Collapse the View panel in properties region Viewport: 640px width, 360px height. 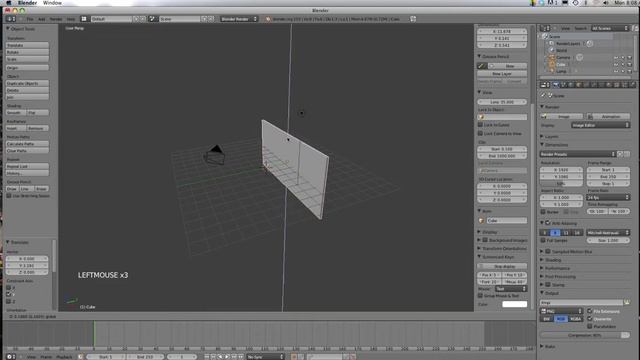click(480, 92)
